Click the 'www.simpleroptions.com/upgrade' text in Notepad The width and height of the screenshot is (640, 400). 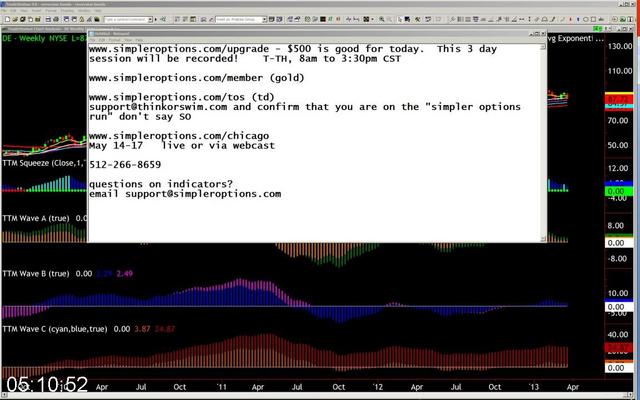click(x=179, y=49)
